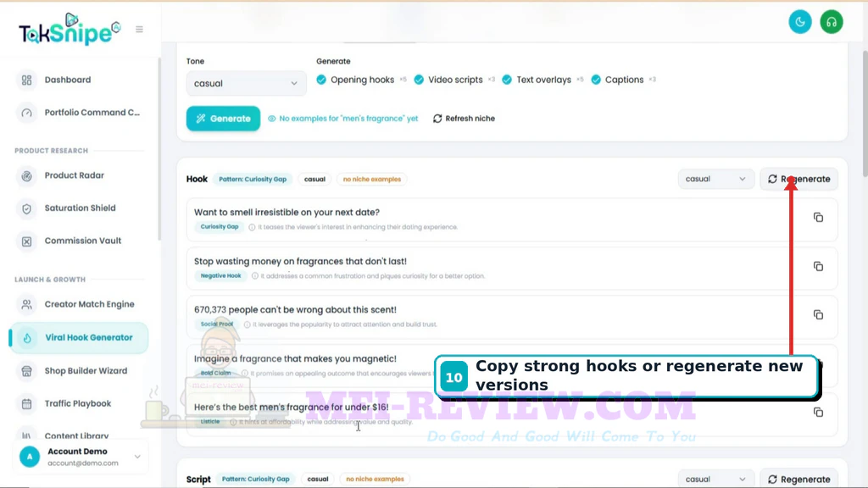The width and height of the screenshot is (868, 488).
Task: Go to Shop Builder Wizard
Action: (x=86, y=371)
